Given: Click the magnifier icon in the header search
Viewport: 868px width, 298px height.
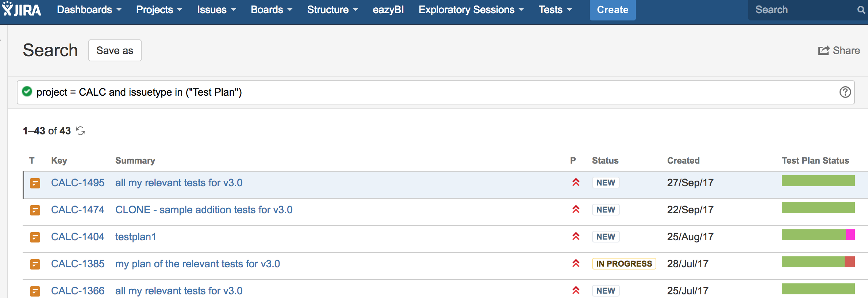Looking at the screenshot, I should coord(861,10).
